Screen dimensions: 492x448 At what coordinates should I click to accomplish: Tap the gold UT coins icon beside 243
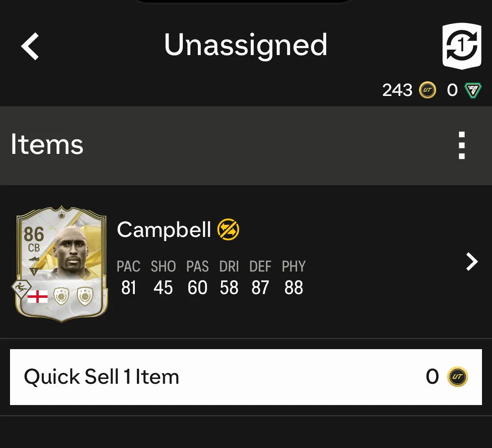(427, 90)
